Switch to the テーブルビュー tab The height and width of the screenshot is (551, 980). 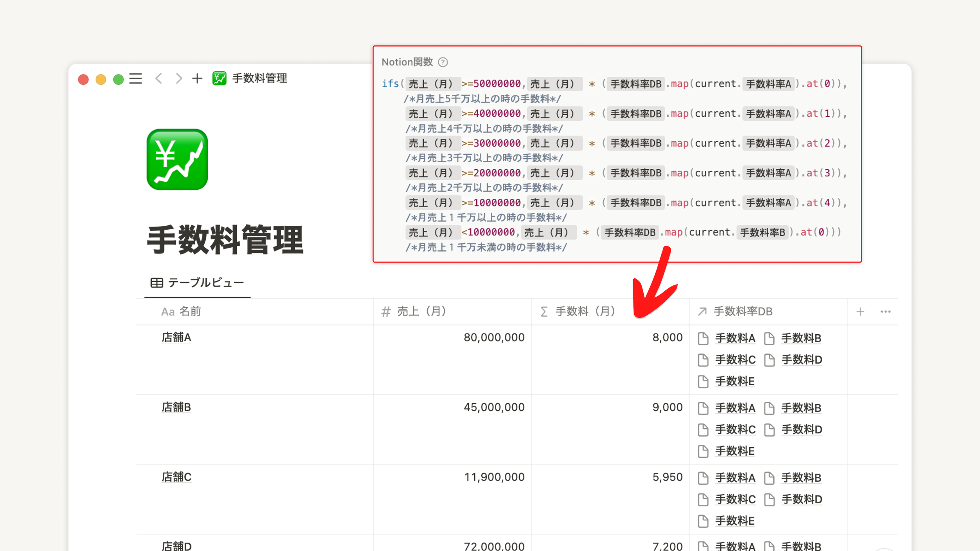(x=198, y=283)
